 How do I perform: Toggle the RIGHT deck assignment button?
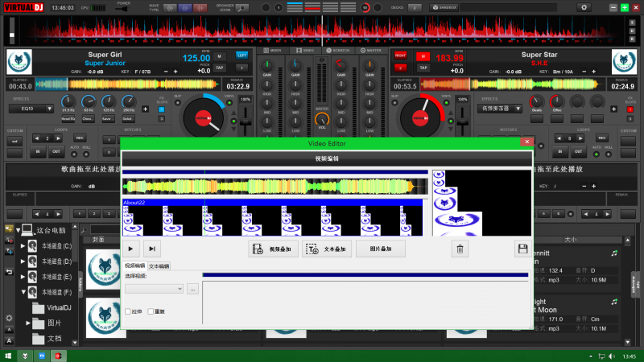tap(400, 56)
